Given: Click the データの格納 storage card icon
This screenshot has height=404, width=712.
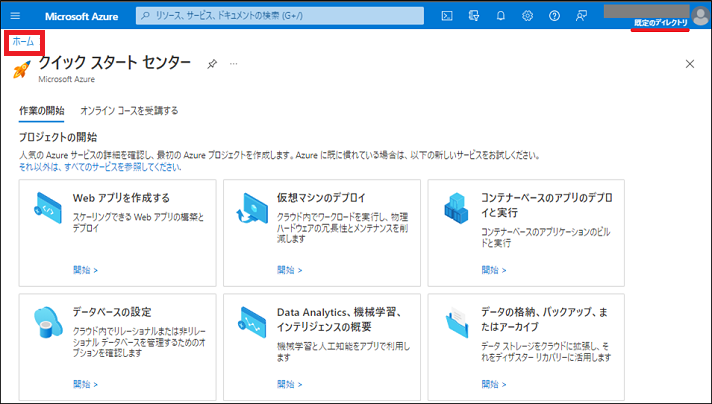Looking at the screenshot, I should click(456, 322).
